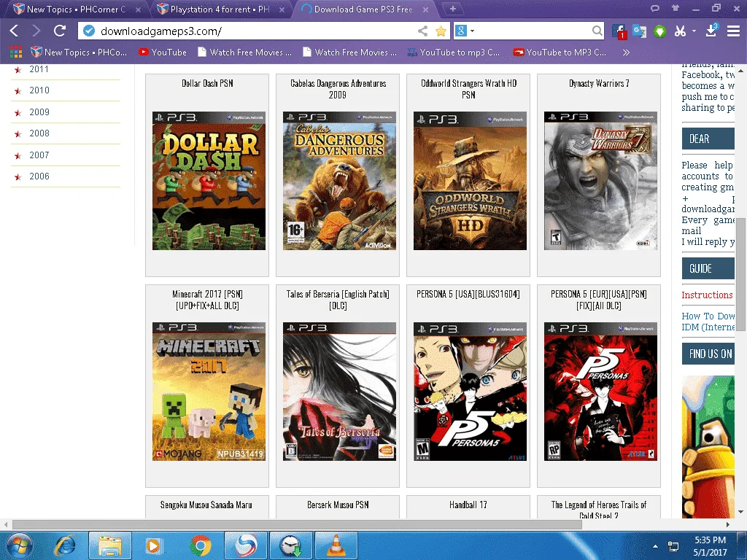
Task: Select year 2011 in archive list
Action: (x=39, y=69)
